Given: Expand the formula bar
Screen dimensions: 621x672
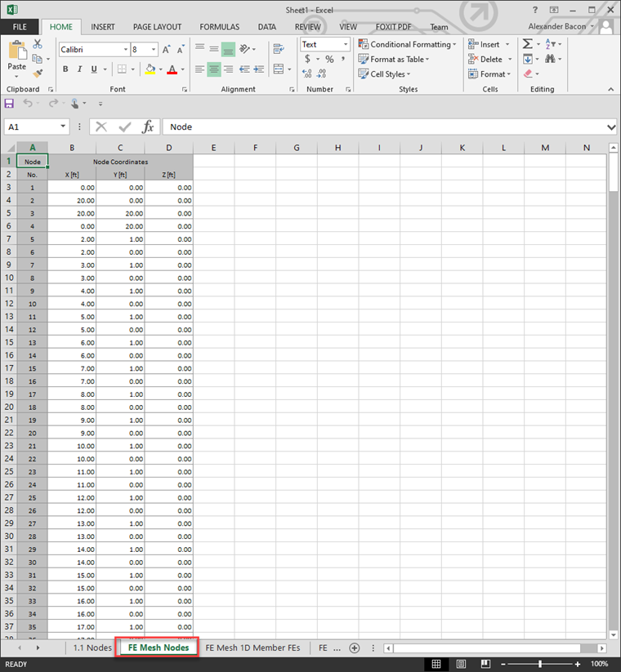Looking at the screenshot, I should pos(611,127).
